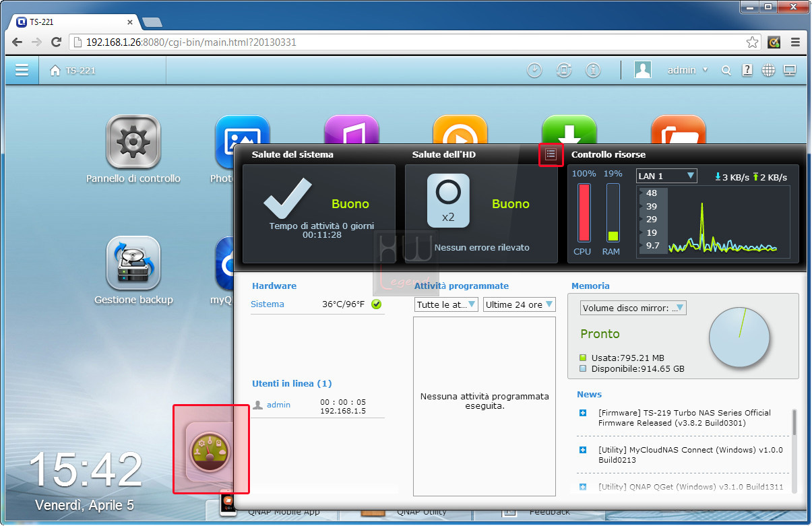Open the external devices icon in top bar
Screen dimensions: 812x526
coord(563,70)
